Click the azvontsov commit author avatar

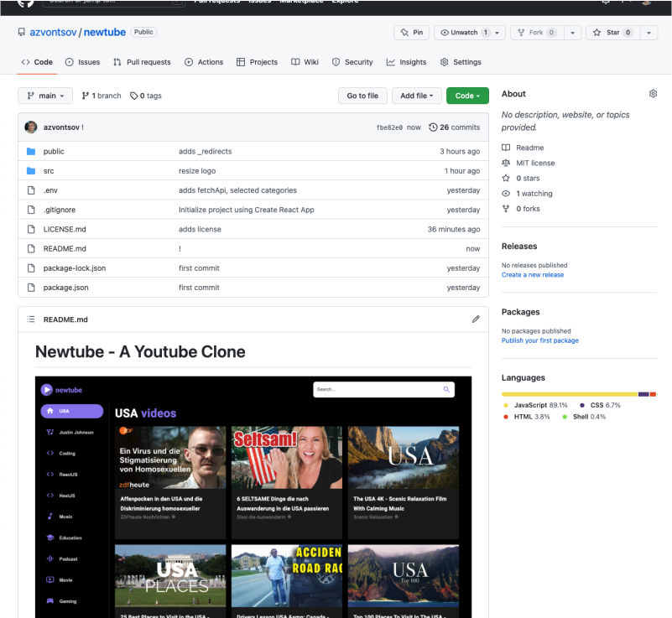point(31,127)
